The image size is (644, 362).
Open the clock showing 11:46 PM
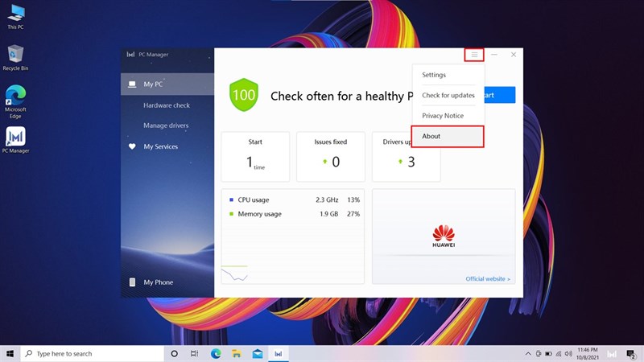tap(588, 353)
